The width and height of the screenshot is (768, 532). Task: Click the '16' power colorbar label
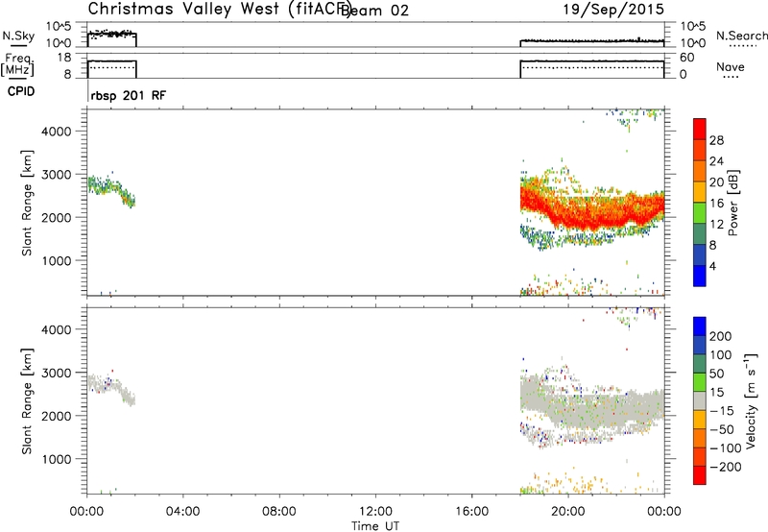click(716, 204)
